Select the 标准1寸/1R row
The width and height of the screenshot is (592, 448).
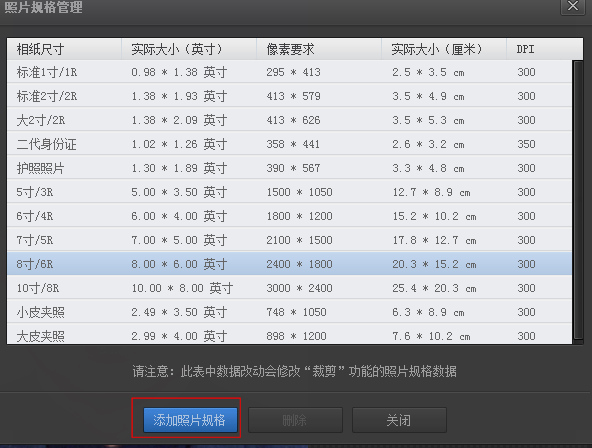click(x=289, y=72)
